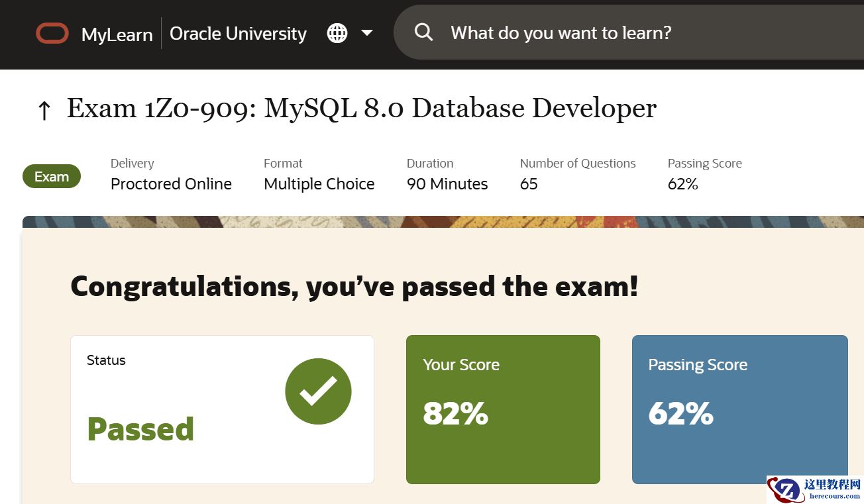The width and height of the screenshot is (864, 504).
Task: Click the blue Passing Score 62% tile
Action: (740, 409)
